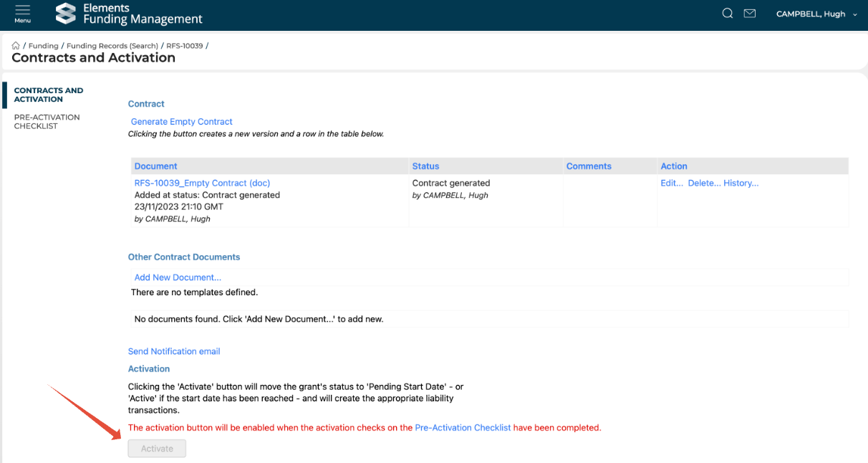Open RFS-10039_Empty Contract (doc) document
The image size is (868, 463).
202,183
